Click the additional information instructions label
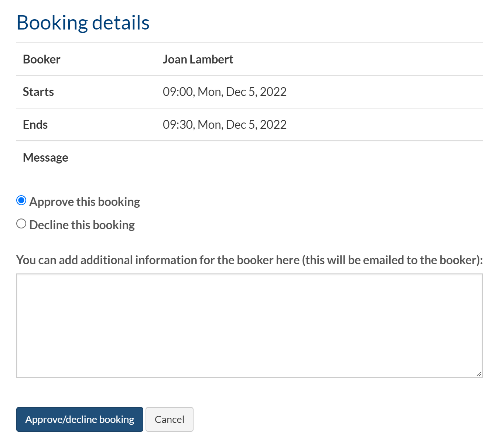 (159, 260)
